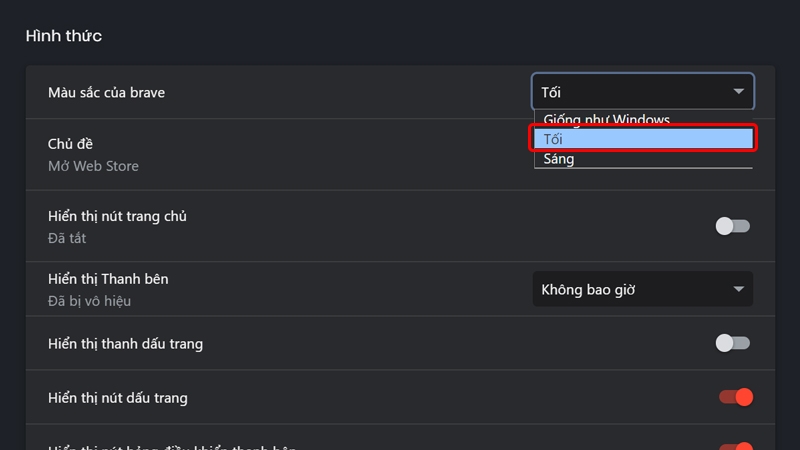This screenshot has width=800, height=450.
Task: Choose the highlighted "Tối" list option
Action: point(642,139)
